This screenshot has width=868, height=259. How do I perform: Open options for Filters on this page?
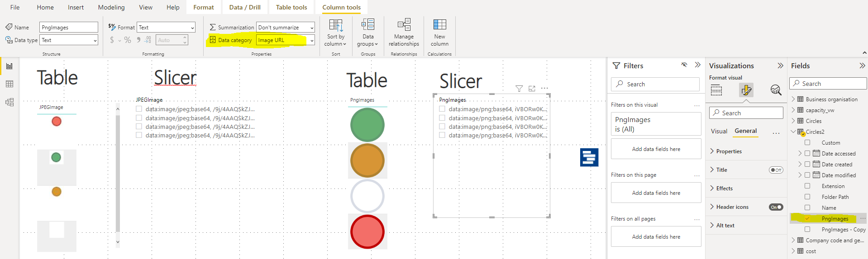click(x=697, y=175)
